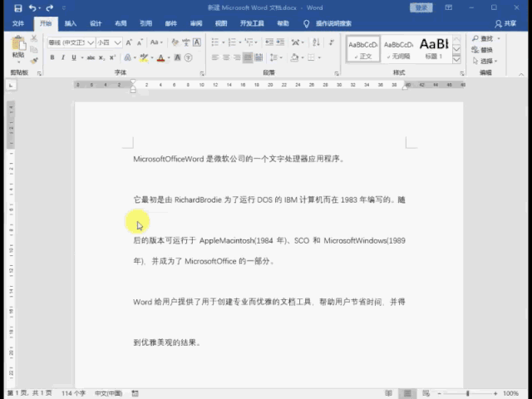Click the 选择 (Select) button
Viewport: 532px width, 399px height.
(485, 61)
